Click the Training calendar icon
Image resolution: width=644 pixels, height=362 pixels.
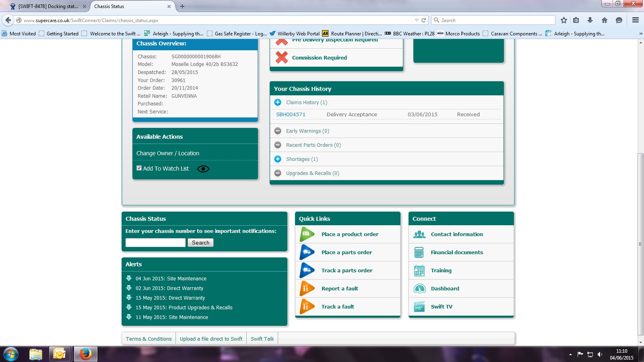pyautogui.click(x=419, y=271)
